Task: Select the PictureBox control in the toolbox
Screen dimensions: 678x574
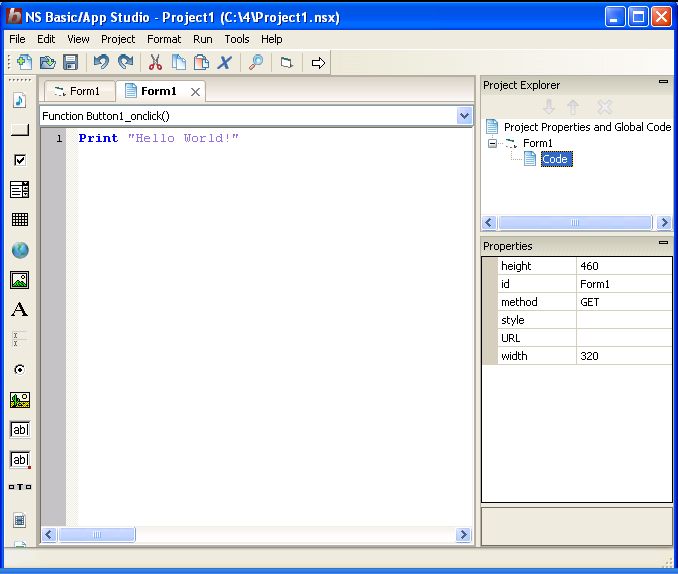Action: pyautogui.click(x=20, y=400)
